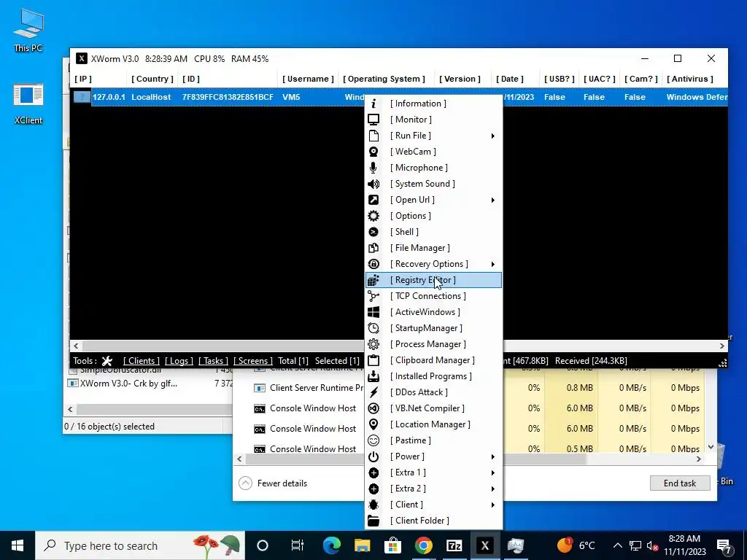Expand the Recovery Options submenu arrow

tap(493, 264)
